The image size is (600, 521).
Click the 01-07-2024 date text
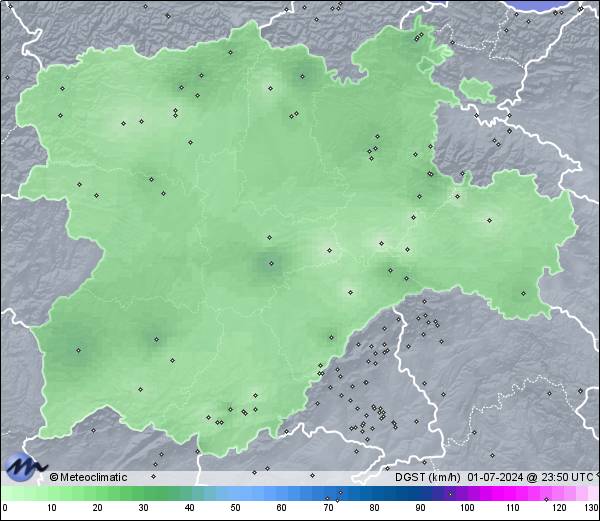pos(495,477)
